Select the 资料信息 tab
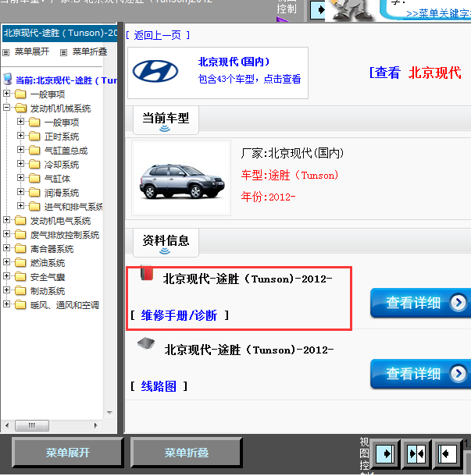Screen dimensions: 471x476 click(x=166, y=243)
